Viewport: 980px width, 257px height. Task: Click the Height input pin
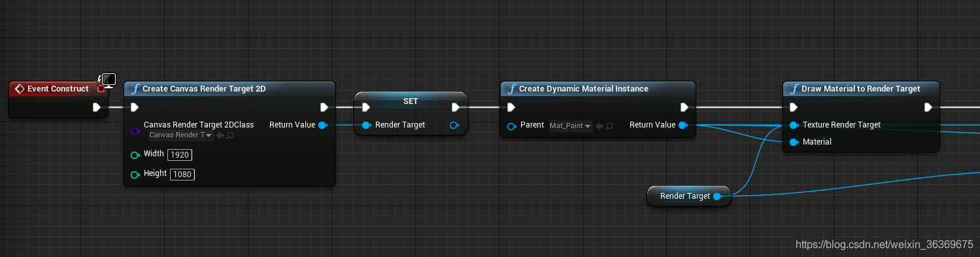click(135, 175)
